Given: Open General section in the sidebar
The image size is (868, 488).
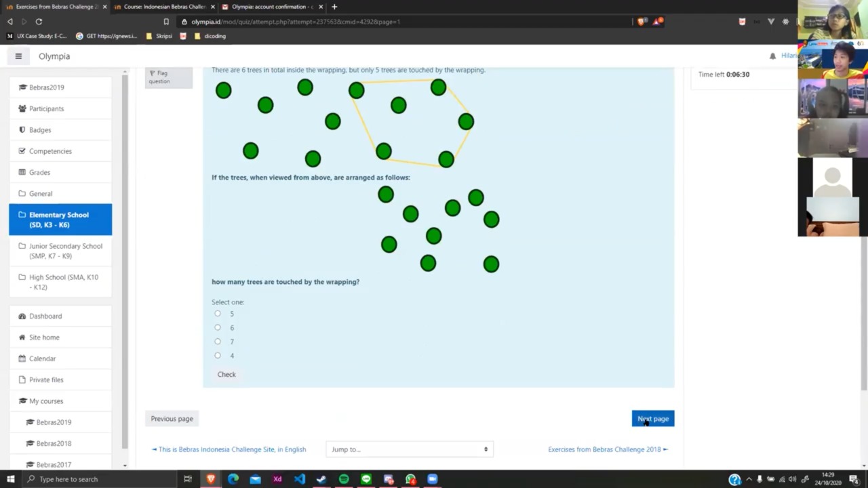Looking at the screenshot, I should 60,193.
